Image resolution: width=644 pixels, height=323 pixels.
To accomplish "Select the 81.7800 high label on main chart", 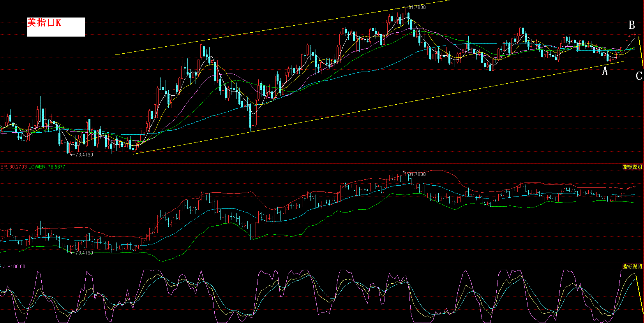I will 417,7.
